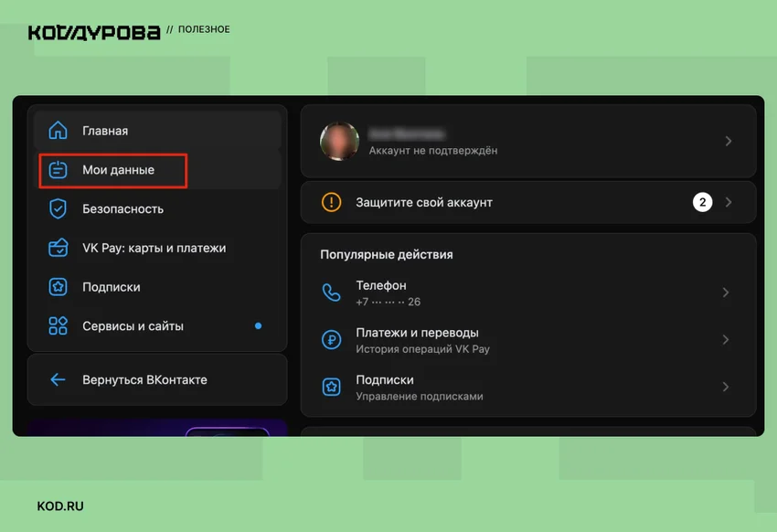This screenshot has height=532, width=777.
Task: Click the Кодурова logo
Action: pos(94,33)
